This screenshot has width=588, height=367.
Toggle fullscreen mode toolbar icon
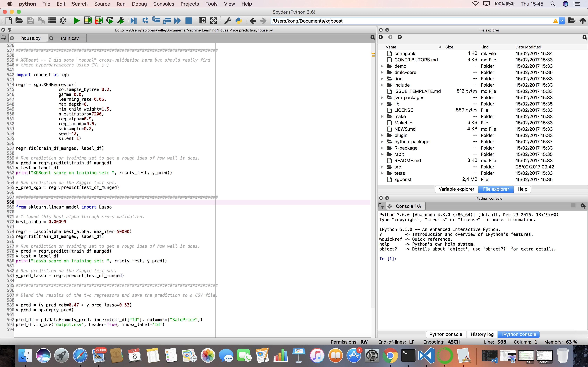point(213,21)
